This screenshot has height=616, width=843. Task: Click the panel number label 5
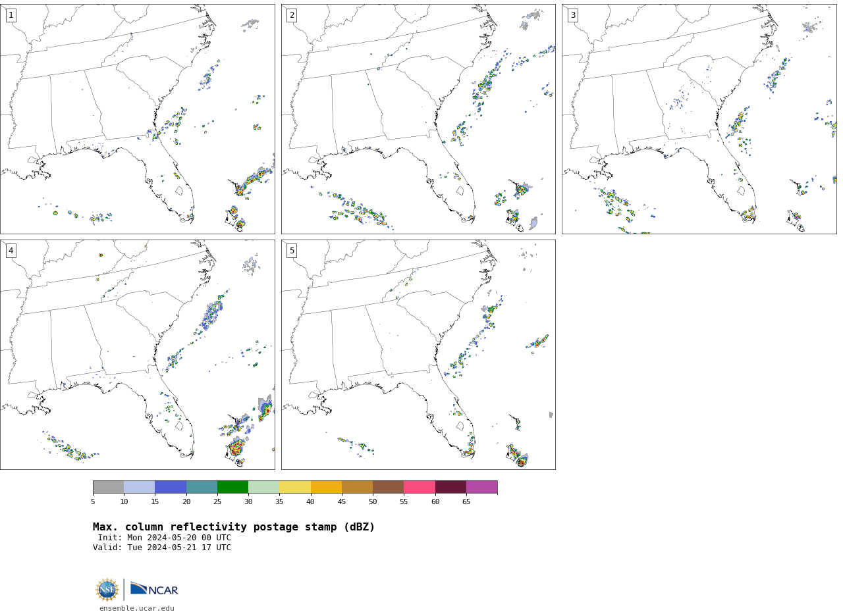(x=292, y=251)
